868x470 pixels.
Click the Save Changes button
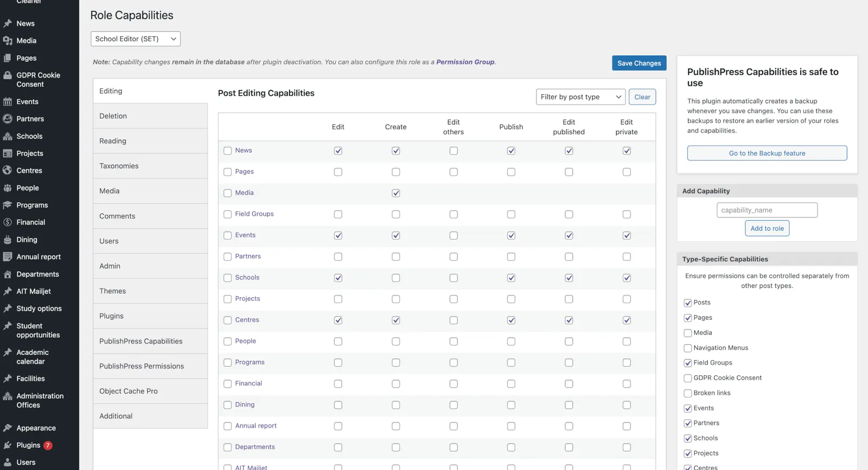(x=639, y=63)
